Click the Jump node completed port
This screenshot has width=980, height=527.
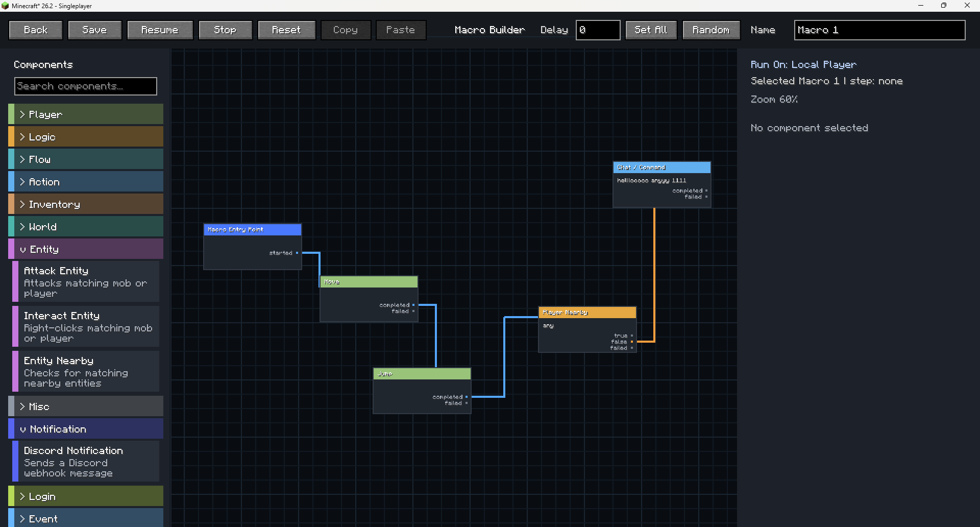pos(467,397)
